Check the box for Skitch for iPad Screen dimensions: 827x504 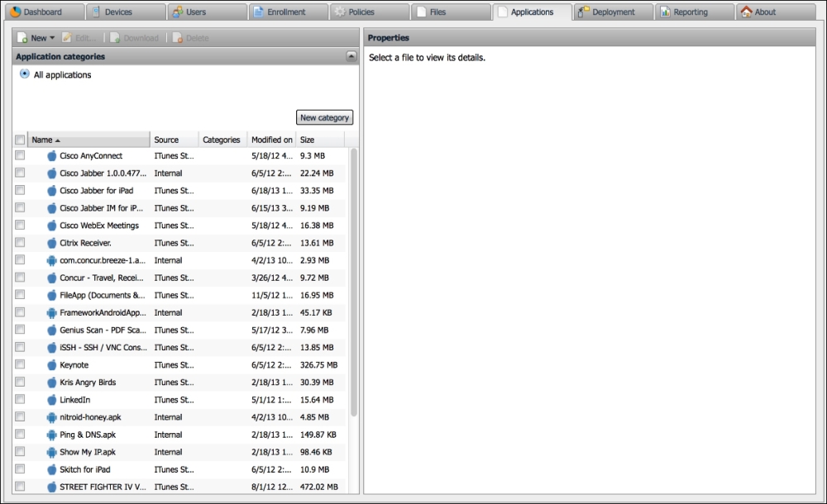point(20,468)
